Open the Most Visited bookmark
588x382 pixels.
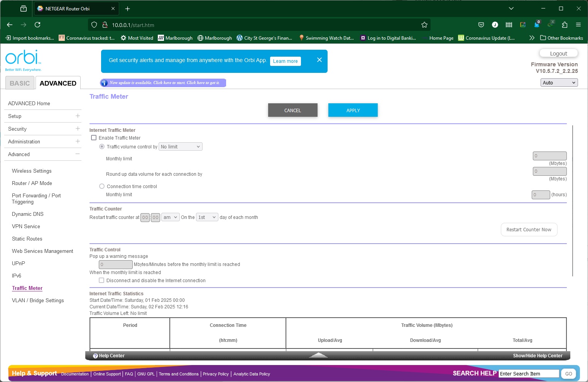point(137,38)
